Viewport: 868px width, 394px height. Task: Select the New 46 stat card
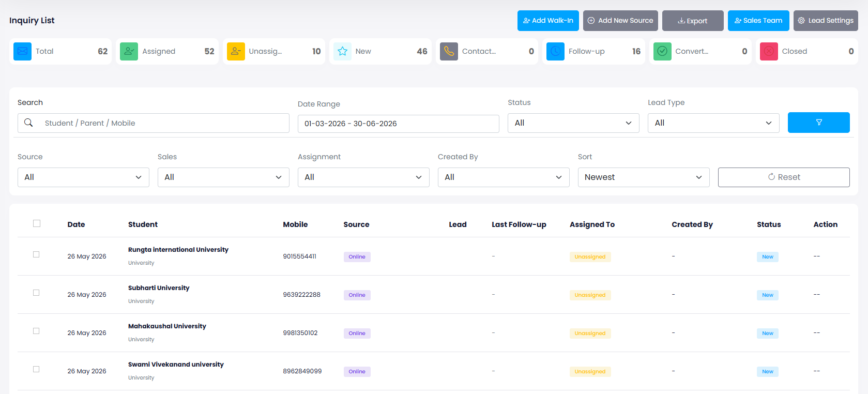[x=380, y=51]
